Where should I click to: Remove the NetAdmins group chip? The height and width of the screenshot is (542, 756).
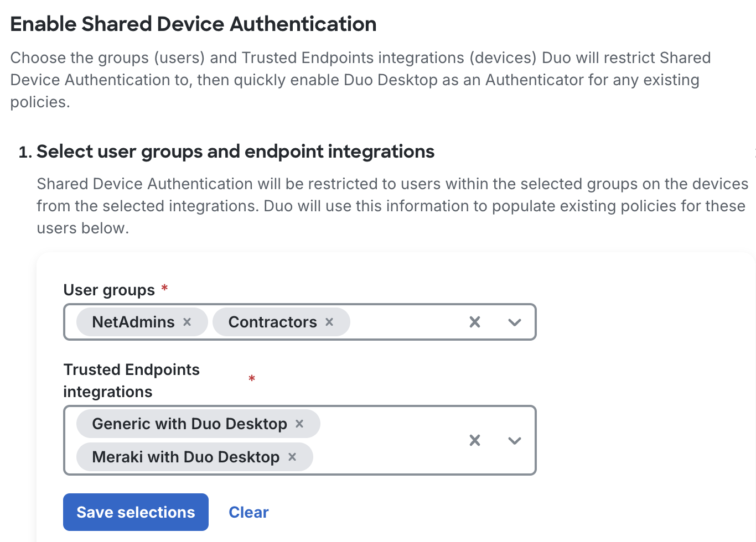pyautogui.click(x=187, y=322)
